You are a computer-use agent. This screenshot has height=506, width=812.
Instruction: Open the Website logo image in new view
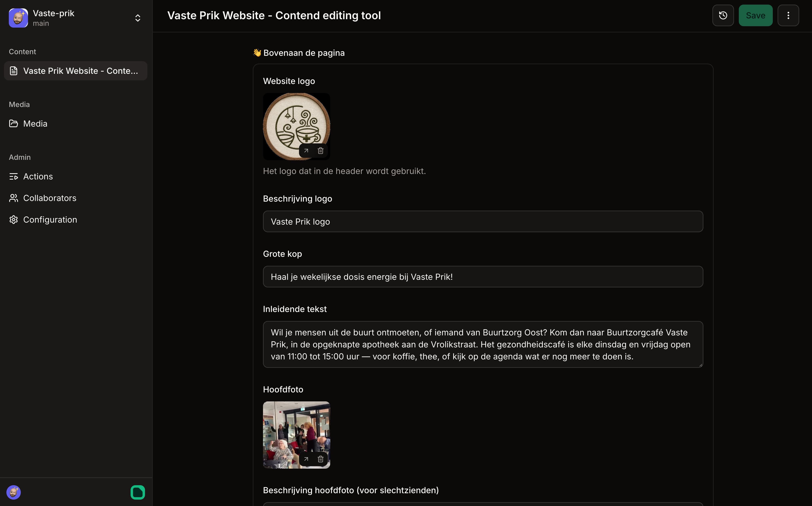click(306, 151)
